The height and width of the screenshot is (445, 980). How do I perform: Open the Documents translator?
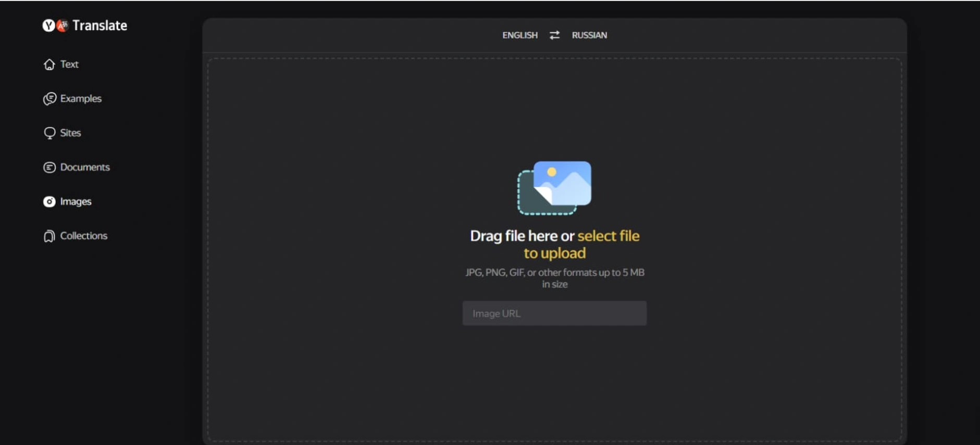tap(85, 167)
